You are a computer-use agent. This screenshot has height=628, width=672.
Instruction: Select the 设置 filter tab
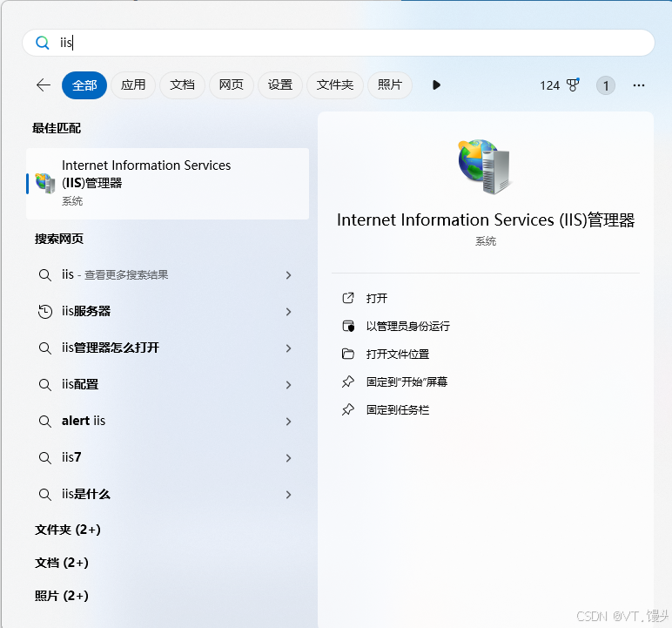click(280, 85)
